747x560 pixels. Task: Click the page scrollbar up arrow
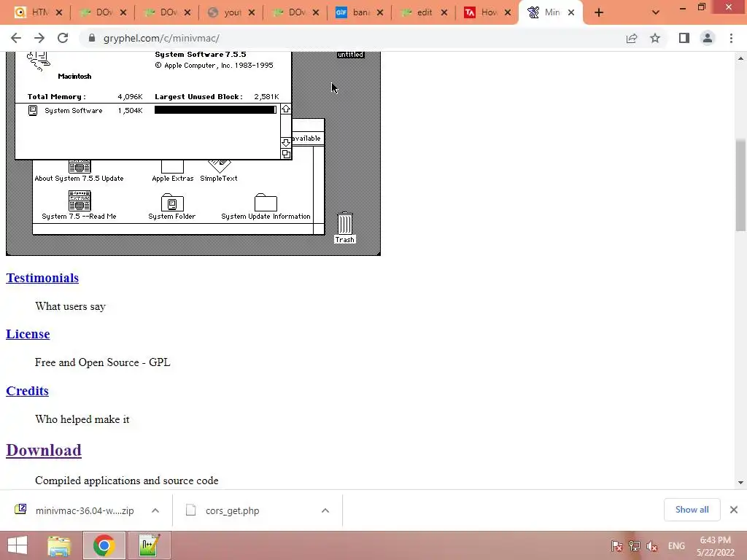740,58
